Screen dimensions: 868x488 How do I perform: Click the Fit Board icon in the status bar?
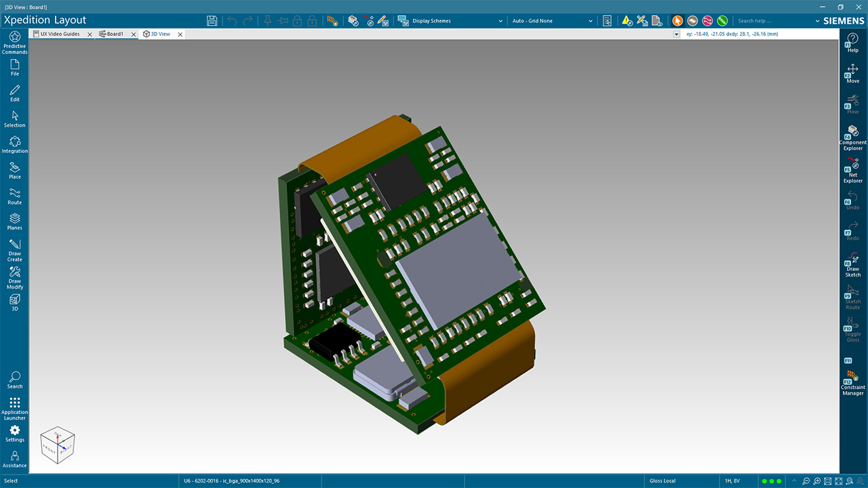tap(827, 481)
